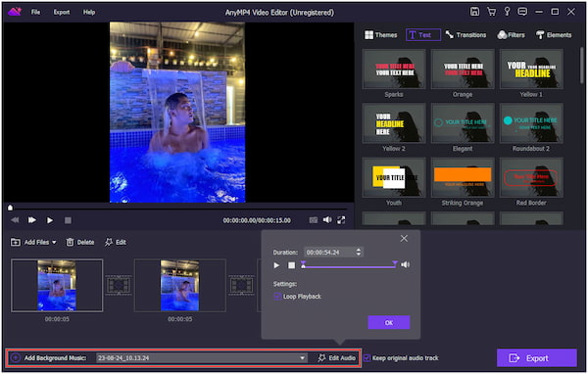
Task: Open the shopping cart purchase icon
Action: 491,12
